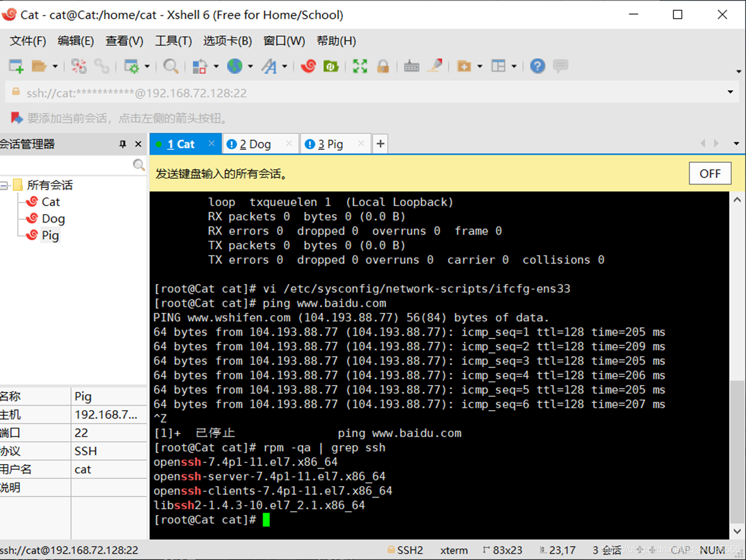Screen dimensions: 746x560
Task: Click the OFF button for keyboard broadcast
Action: pos(710,174)
